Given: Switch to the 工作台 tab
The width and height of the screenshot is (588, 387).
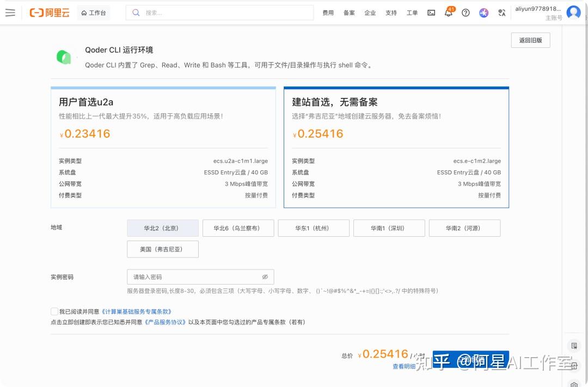Looking at the screenshot, I should 93,13.
